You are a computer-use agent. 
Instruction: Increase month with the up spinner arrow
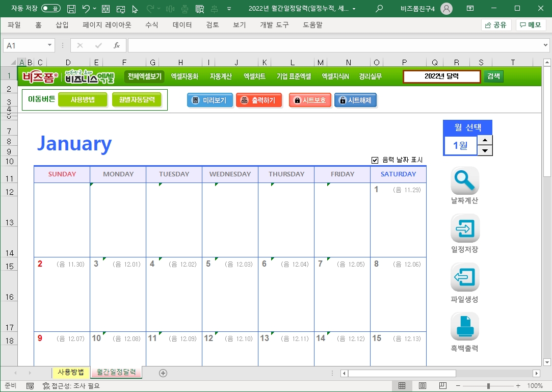[x=486, y=140]
